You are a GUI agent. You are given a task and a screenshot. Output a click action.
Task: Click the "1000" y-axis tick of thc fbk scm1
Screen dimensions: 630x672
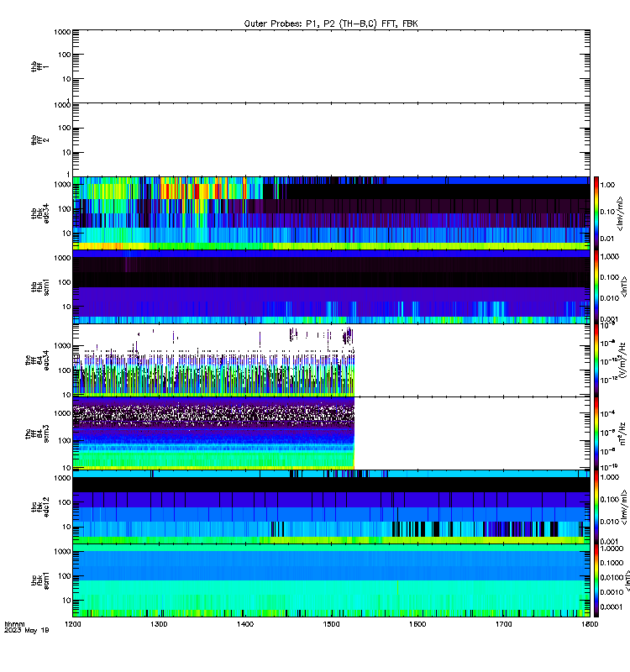tap(62, 552)
